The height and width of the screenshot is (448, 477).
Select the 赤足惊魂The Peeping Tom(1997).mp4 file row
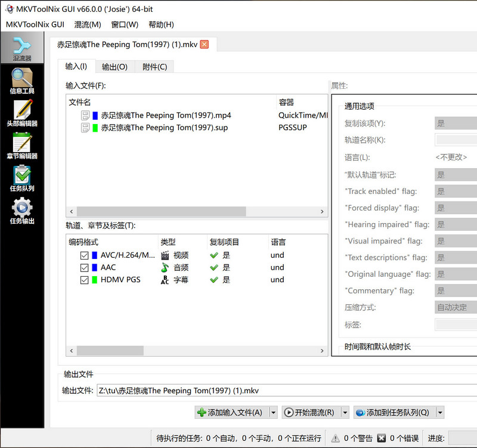197,115
